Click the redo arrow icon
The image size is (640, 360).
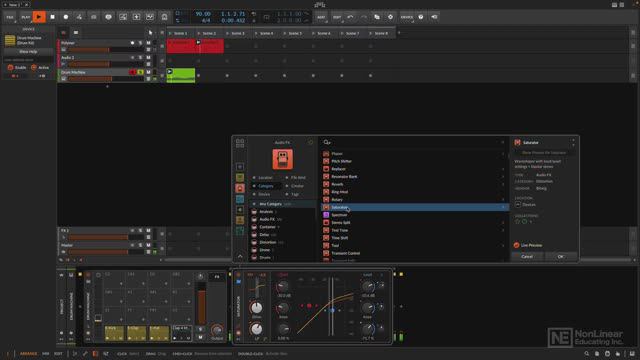[x=364, y=17]
